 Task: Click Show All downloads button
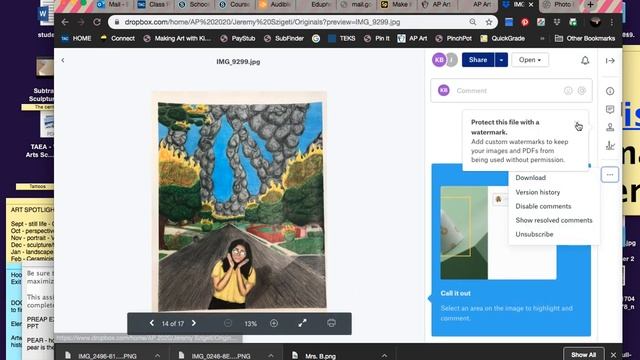[x=583, y=355]
